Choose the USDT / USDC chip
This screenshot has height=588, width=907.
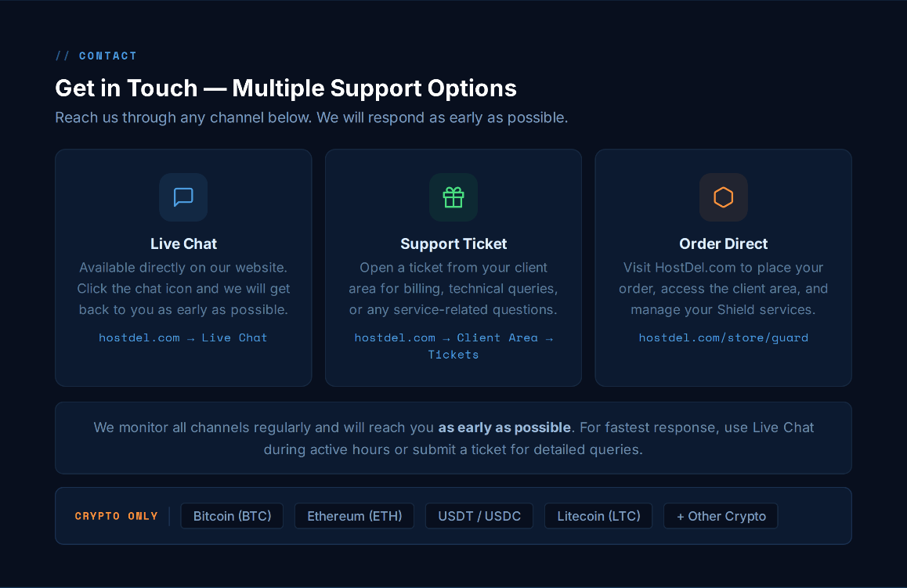pos(479,516)
